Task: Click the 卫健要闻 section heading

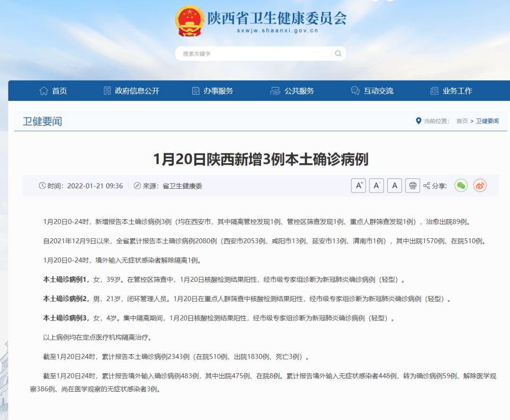Action: pos(42,121)
